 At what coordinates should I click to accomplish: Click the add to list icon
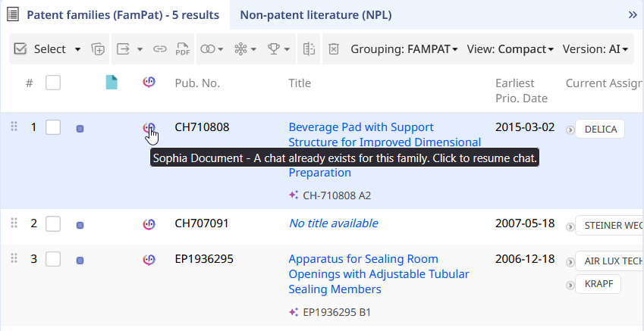click(98, 49)
